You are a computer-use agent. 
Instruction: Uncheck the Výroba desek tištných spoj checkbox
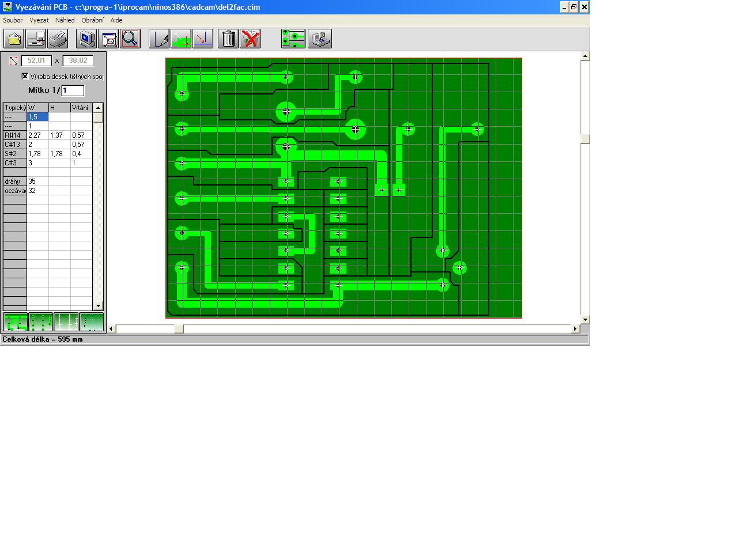(x=25, y=76)
